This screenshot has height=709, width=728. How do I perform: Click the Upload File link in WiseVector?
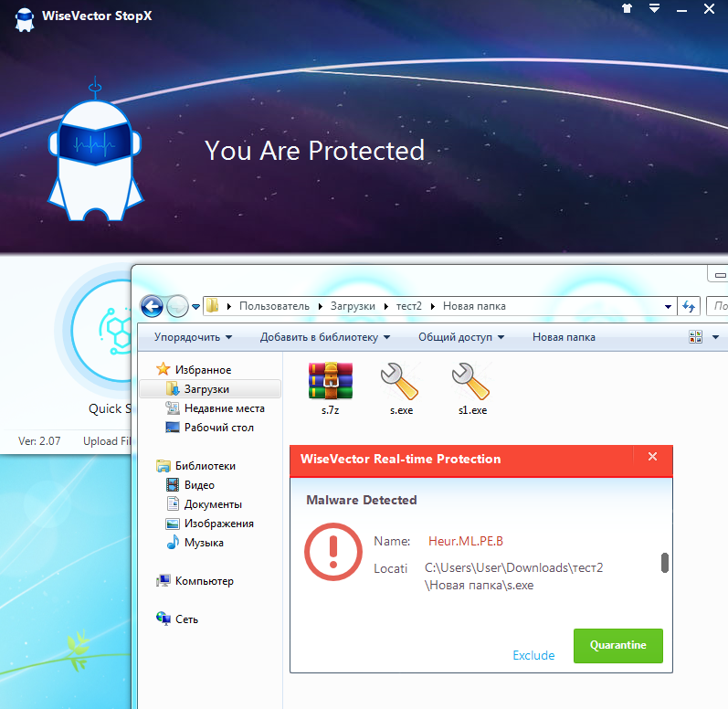tap(107, 441)
